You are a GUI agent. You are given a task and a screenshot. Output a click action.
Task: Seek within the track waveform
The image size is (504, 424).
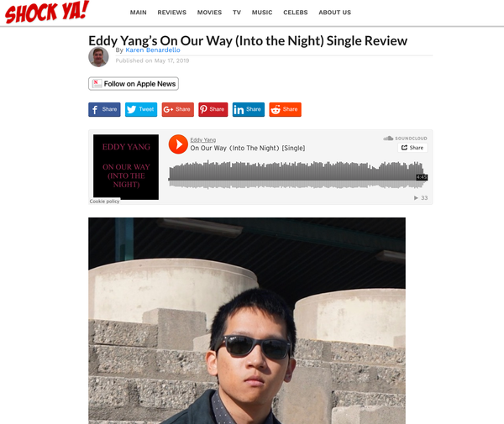click(297, 175)
